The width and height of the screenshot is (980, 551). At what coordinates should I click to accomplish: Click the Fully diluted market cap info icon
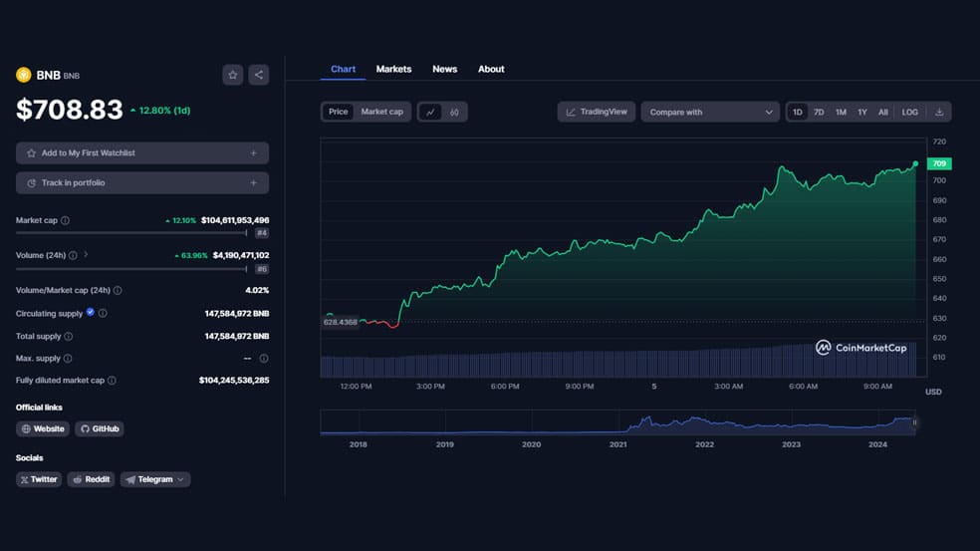click(x=112, y=381)
